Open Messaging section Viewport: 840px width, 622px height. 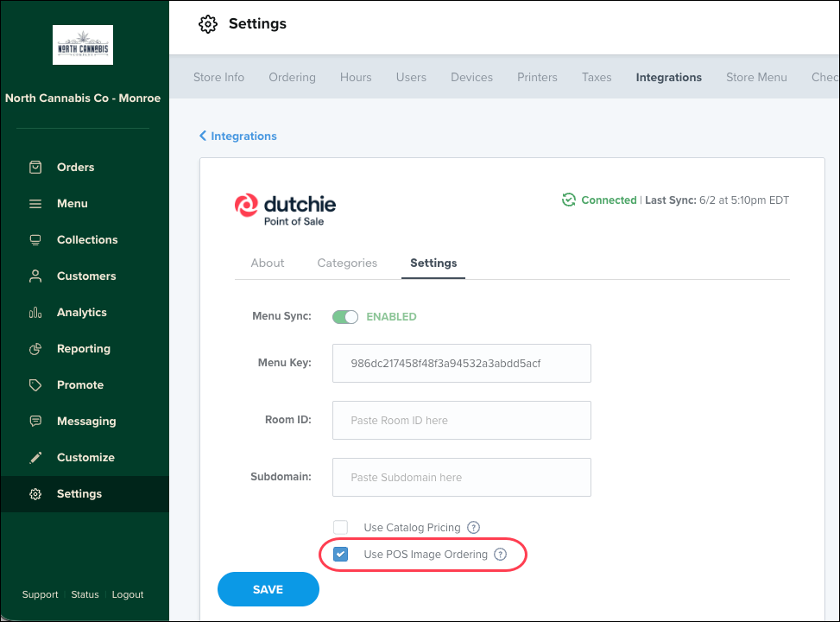pyautogui.click(x=86, y=422)
